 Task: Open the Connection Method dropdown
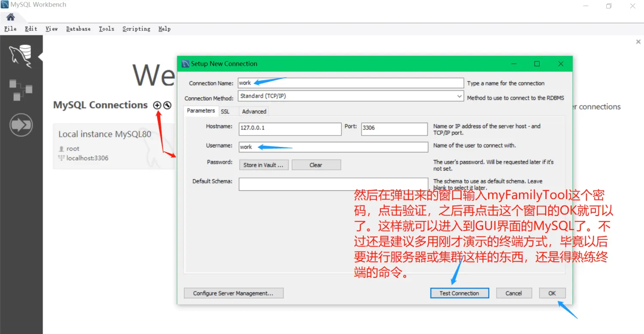[459, 95]
